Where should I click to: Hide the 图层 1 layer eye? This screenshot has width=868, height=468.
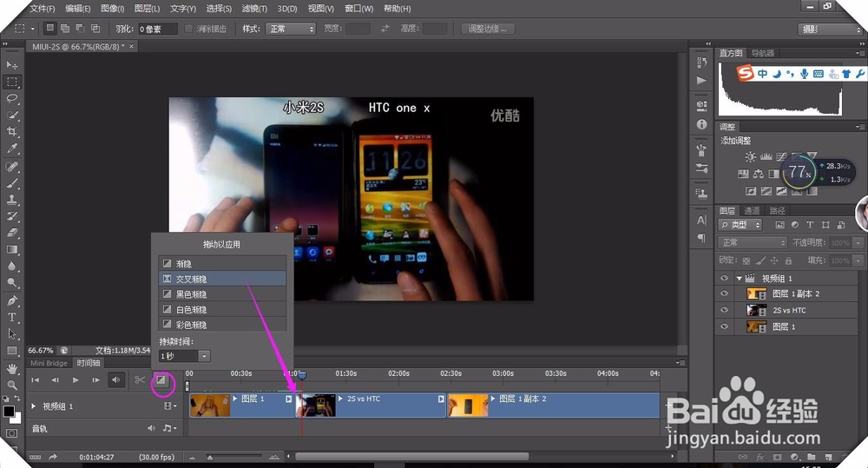coord(724,326)
